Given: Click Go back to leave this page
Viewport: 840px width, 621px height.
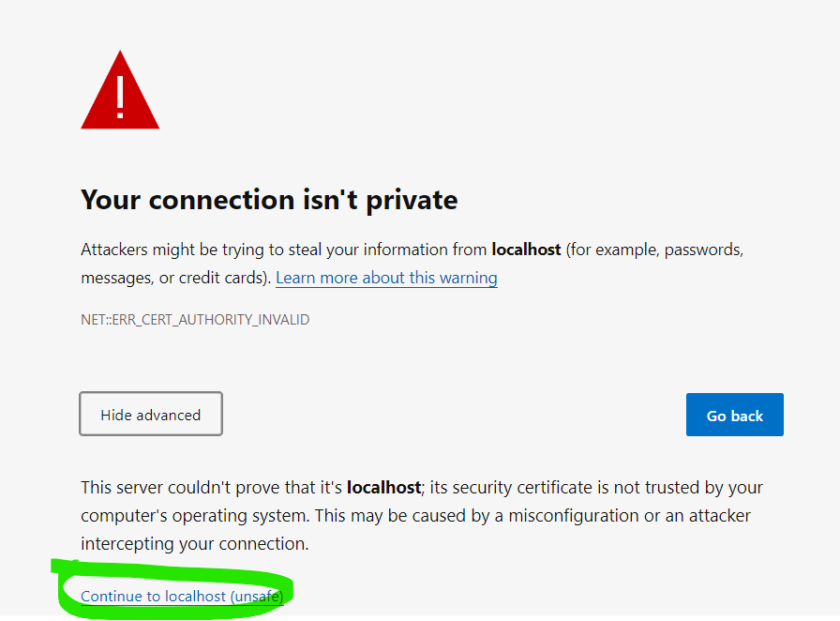Looking at the screenshot, I should [x=734, y=414].
